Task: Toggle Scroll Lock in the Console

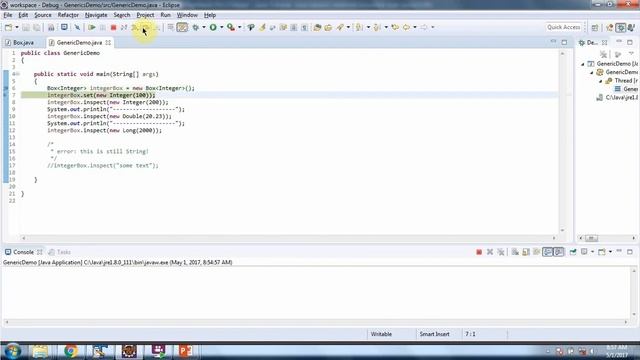Action: [526, 252]
